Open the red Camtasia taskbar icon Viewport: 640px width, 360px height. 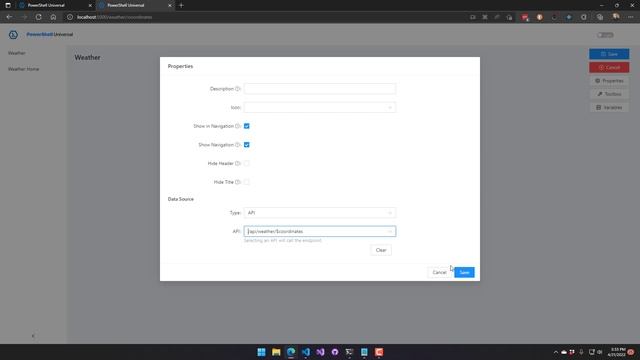(x=379, y=352)
